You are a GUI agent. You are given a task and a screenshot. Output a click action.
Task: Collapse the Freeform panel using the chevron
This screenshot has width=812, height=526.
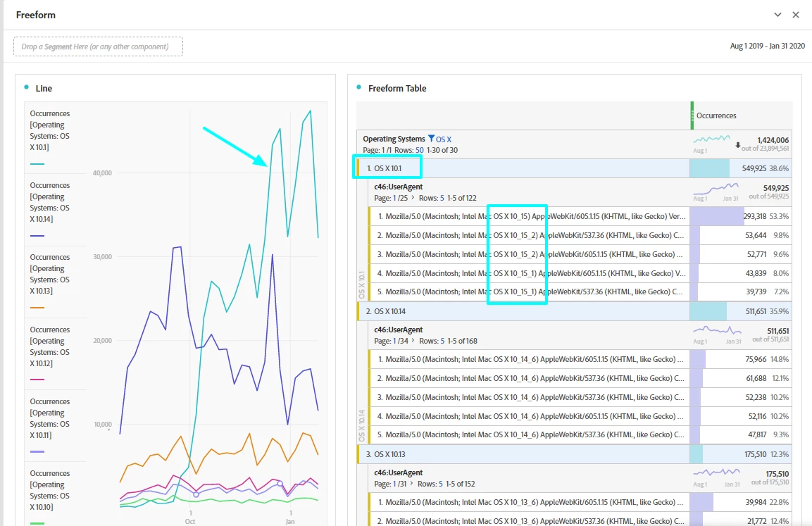point(777,15)
